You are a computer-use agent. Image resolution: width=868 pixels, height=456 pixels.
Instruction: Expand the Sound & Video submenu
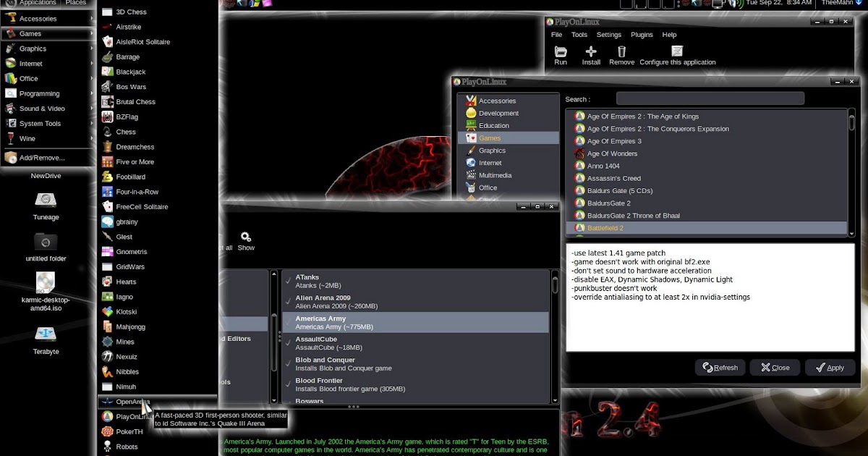(91, 109)
